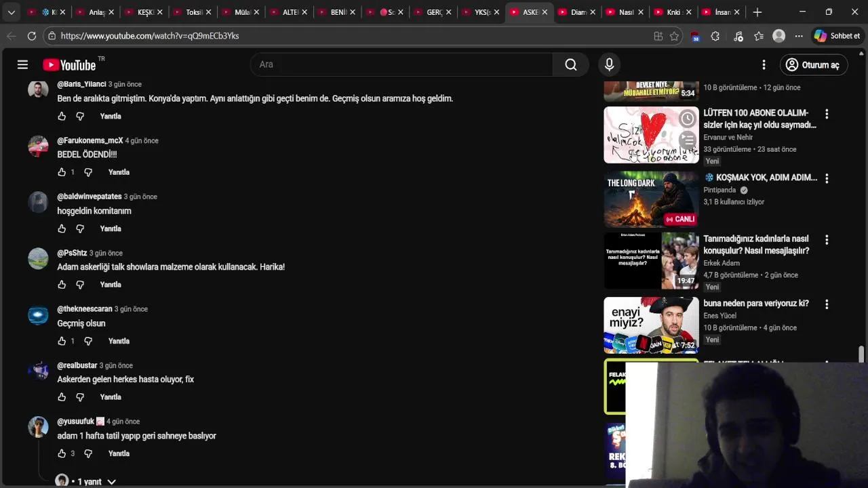
Task: Open @Farukonems_mcX channel link
Action: pyautogui.click(x=90, y=140)
